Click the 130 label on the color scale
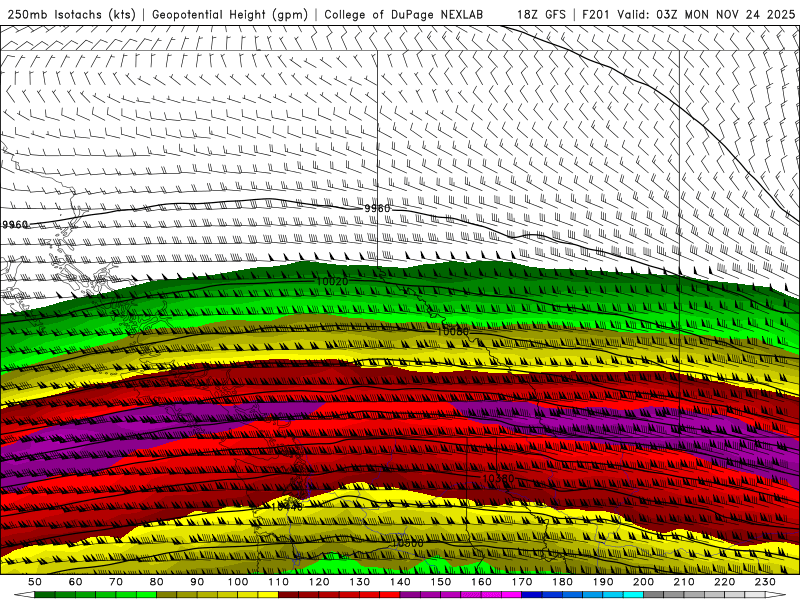This screenshot has height=600, width=800. point(360,582)
